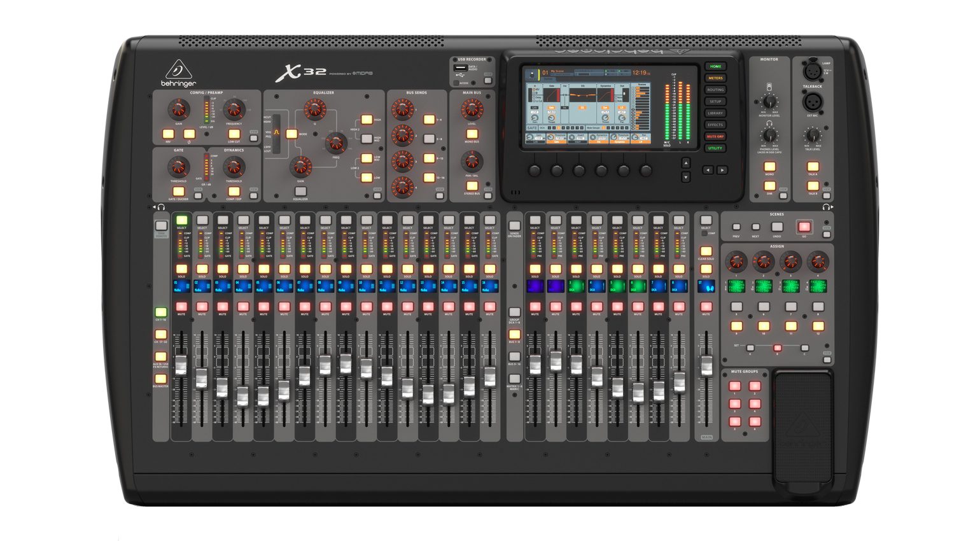Image resolution: width=980 pixels, height=541 pixels.
Task: Click the up arrow navigation button
Action: (x=686, y=164)
